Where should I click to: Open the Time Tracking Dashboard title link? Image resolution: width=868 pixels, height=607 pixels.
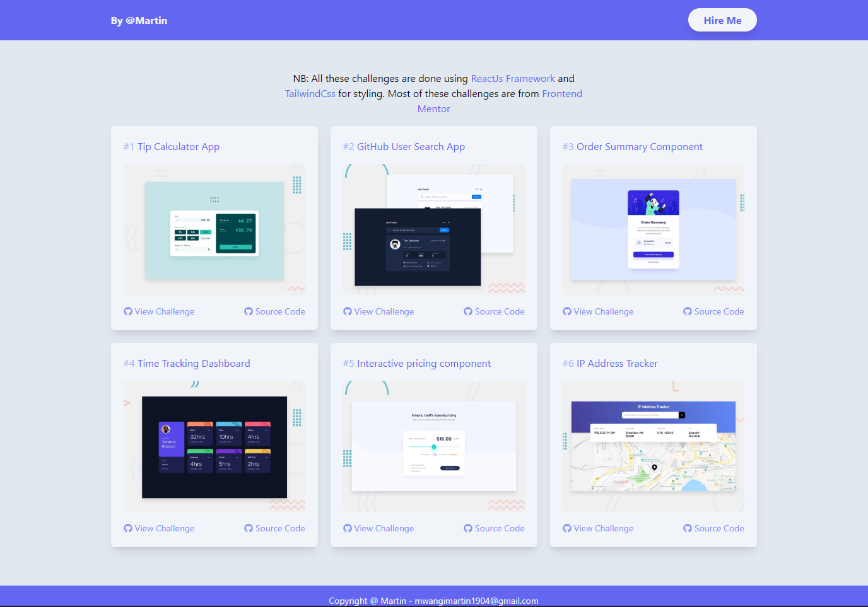tap(194, 363)
